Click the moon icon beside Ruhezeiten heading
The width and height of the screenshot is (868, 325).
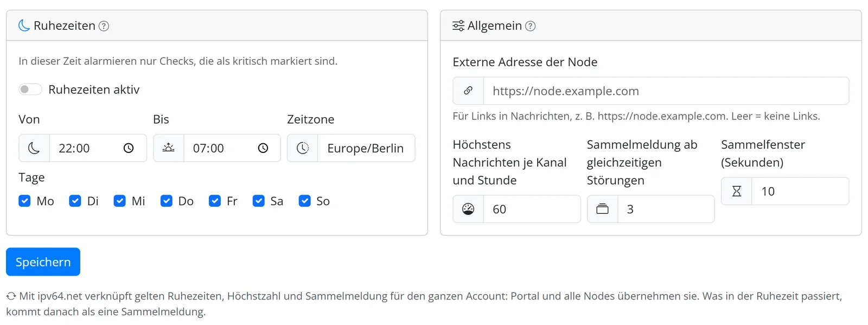pos(24,26)
